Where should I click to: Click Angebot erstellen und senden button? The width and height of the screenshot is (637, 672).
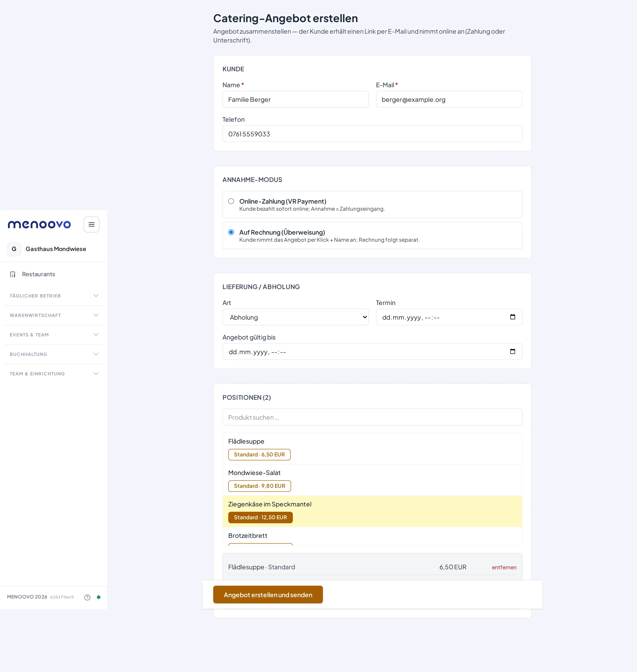268,595
